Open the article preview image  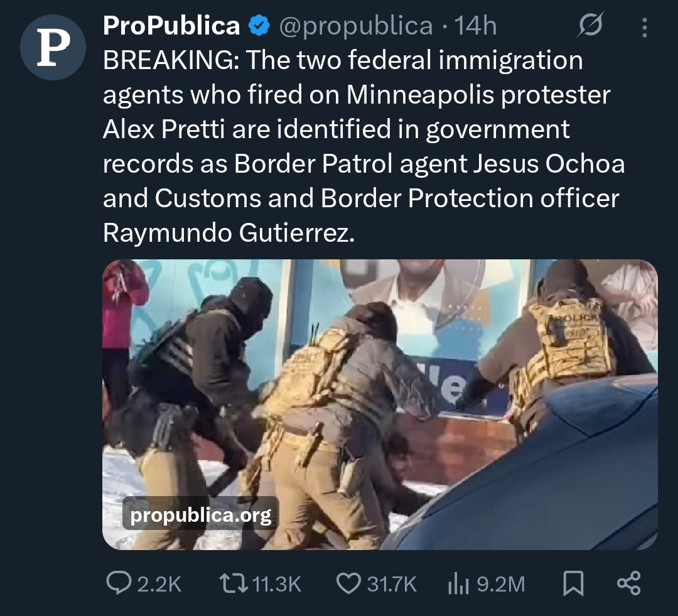click(x=380, y=404)
